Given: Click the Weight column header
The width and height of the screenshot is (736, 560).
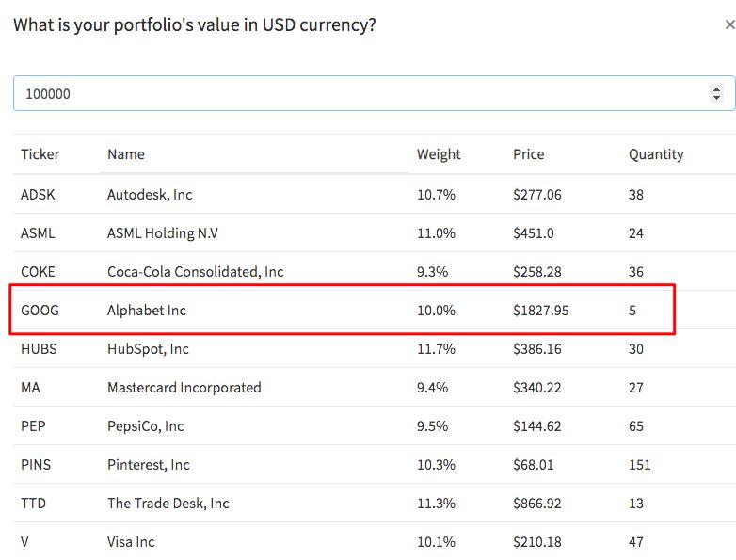Looking at the screenshot, I should coord(439,154).
